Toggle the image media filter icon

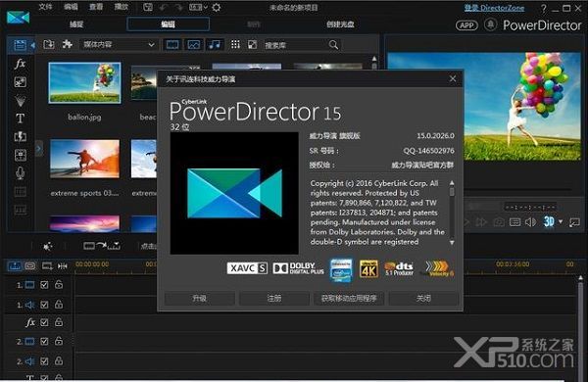(x=193, y=45)
